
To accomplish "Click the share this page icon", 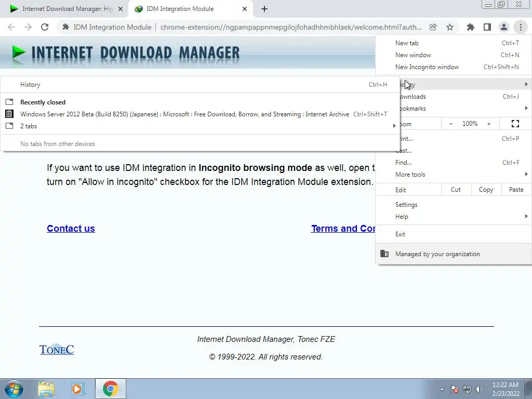I will 433,27.
